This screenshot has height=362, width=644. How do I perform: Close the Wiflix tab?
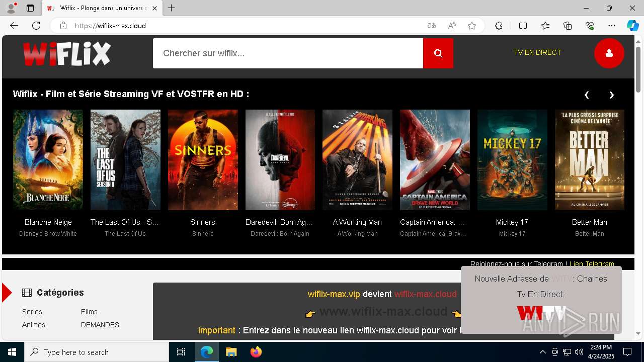(154, 8)
